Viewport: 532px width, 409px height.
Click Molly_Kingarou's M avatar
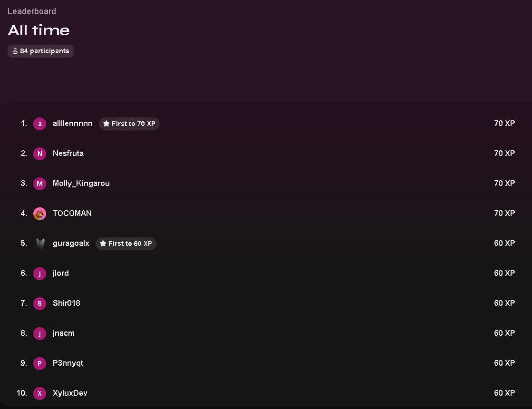(x=39, y=184)
